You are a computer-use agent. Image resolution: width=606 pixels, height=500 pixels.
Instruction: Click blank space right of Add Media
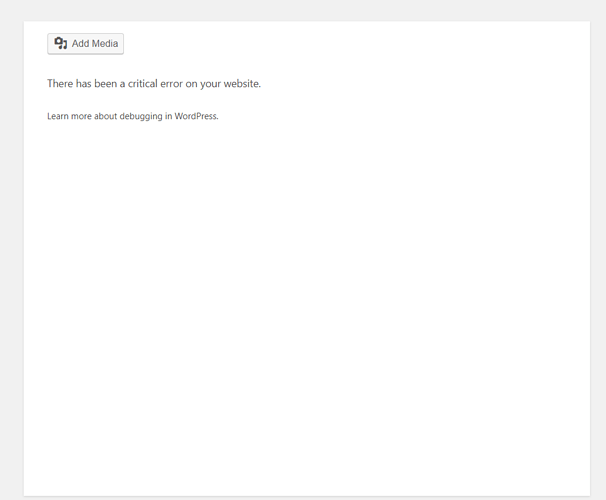coord(348,44)
